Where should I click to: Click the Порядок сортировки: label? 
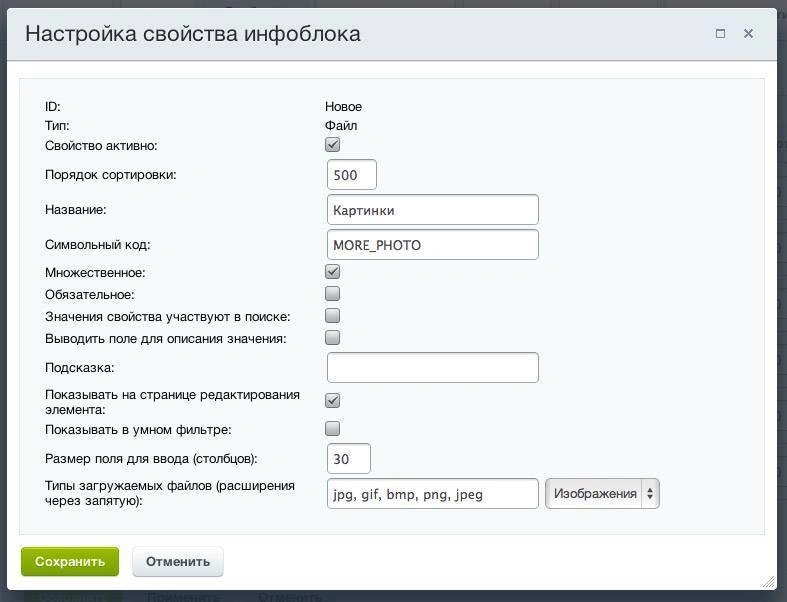[x=110, y=175]
